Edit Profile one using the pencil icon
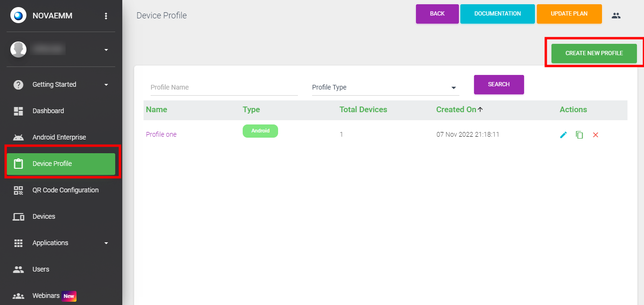644x305 pixels. 563,134
